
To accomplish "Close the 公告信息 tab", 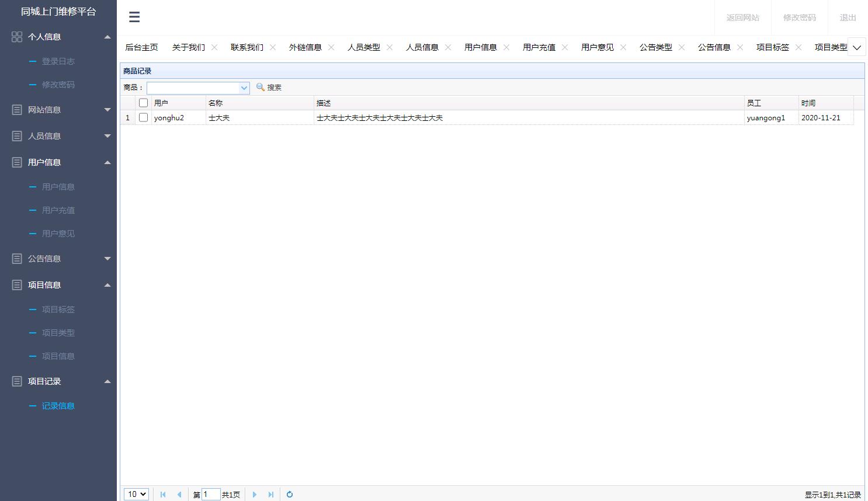I will pyautogui.click(x=740, y=47).
